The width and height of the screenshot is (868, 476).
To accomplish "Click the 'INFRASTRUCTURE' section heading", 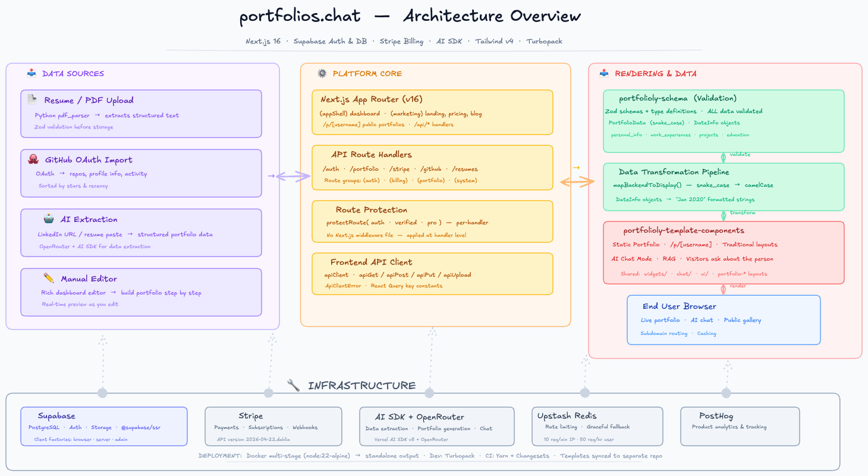I will coord(362,386).
